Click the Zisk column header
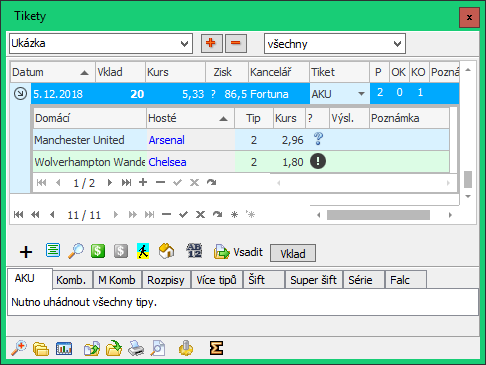This screenshot has height=365, width=486. click(227, 72)
